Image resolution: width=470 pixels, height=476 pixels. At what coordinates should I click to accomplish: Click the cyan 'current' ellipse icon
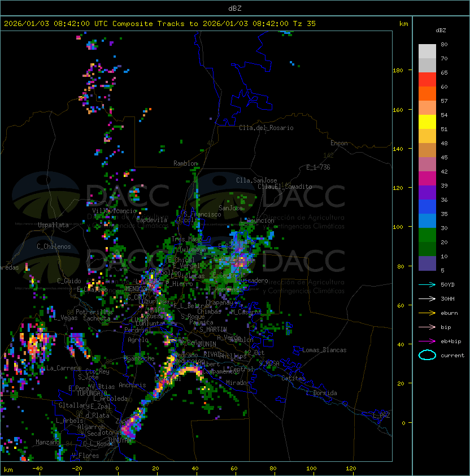point(427,355)
